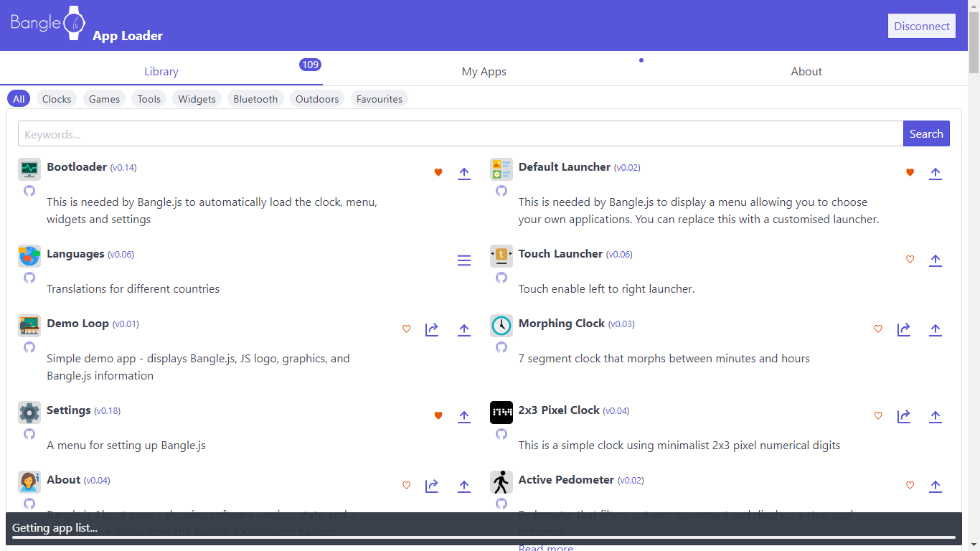Filter apps by Widgets
Viewport: 980px width, 551px height.
pyautogui.click(x=197, y=99)
